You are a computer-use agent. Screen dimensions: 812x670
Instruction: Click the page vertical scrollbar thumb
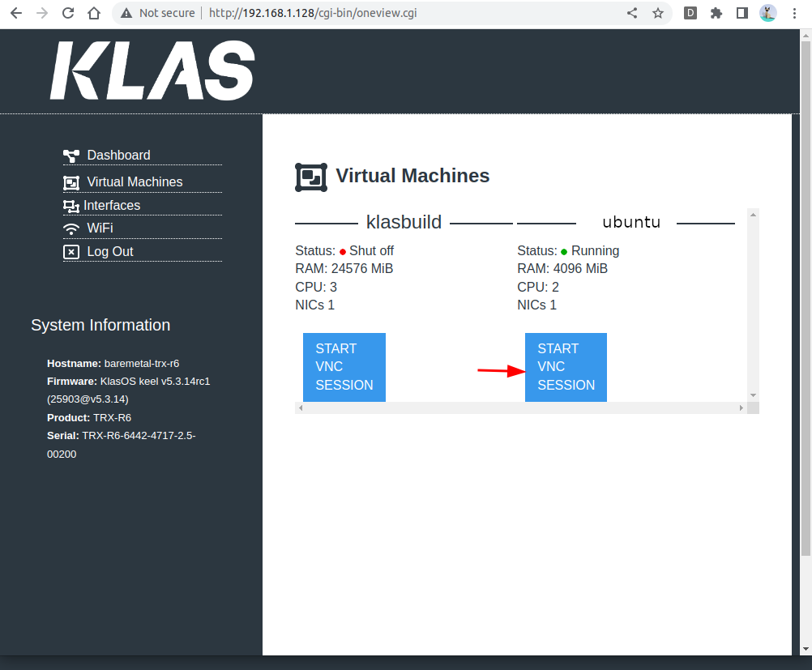[x=806, y=299]
